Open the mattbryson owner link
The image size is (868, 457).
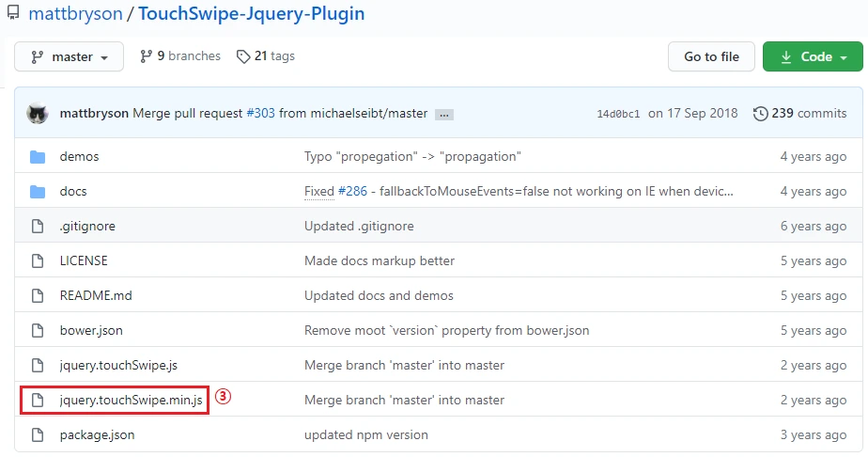pyautogui.click(x=75, y=13)
